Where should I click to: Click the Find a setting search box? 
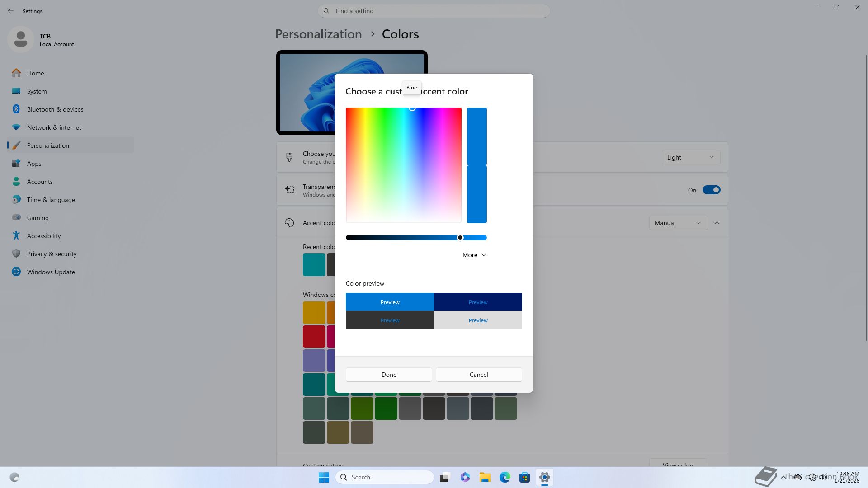point(434,11)
